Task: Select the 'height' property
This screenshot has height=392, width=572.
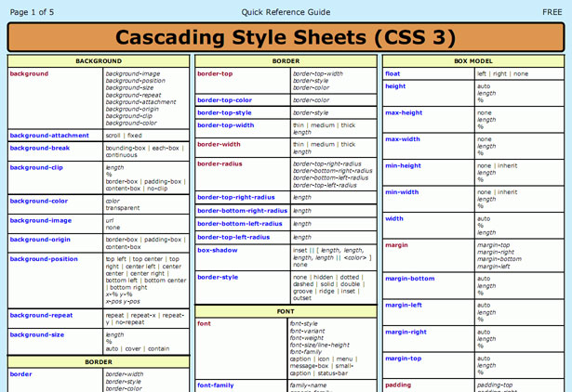Action: click(x=395, y=86)
